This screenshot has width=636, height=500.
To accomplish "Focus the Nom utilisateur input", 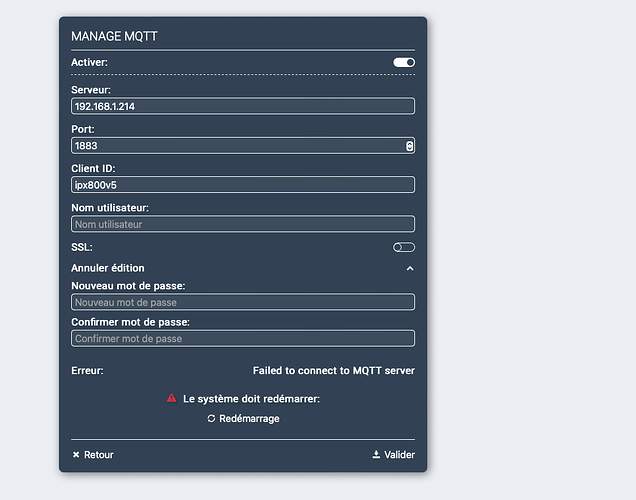I will [x=243, y=224].
